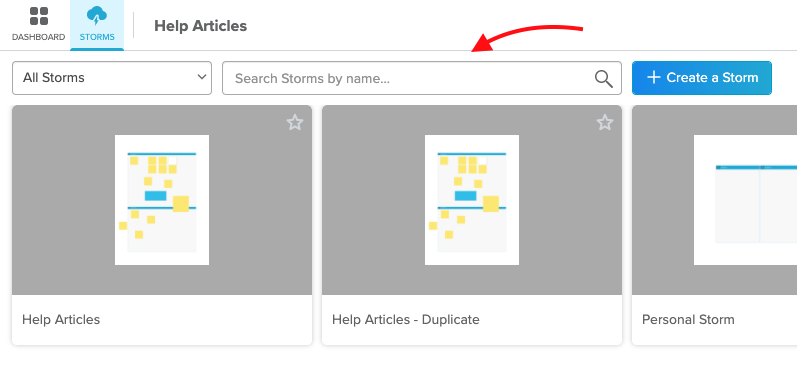Click the Create a Storm button
Viewport: 797px width, 367px height.
pyautogui.click(x=702, y=78)
